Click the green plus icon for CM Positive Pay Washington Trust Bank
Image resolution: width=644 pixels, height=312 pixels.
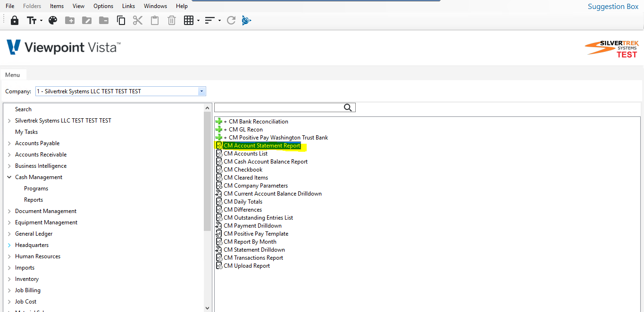[x=219, y=138]
